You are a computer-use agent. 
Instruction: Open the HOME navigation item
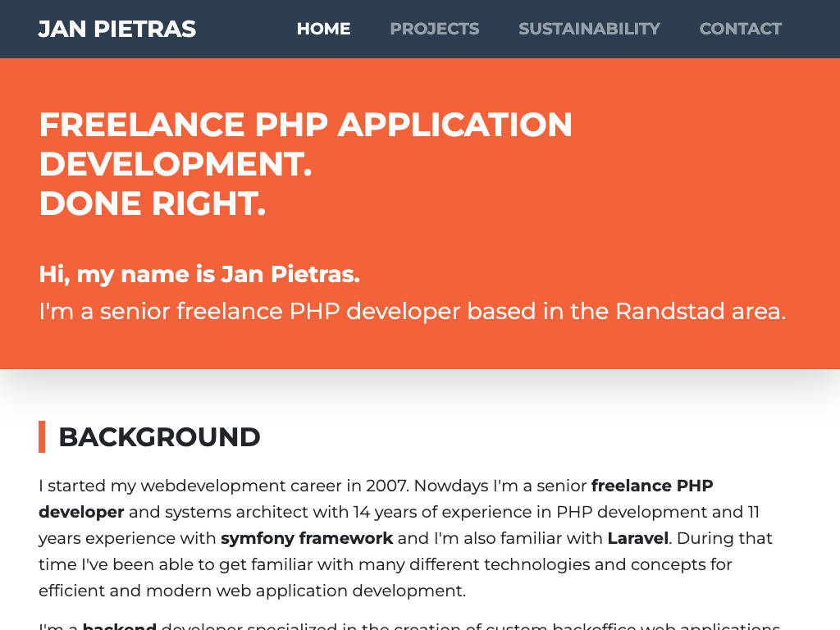tap(323, 29)
